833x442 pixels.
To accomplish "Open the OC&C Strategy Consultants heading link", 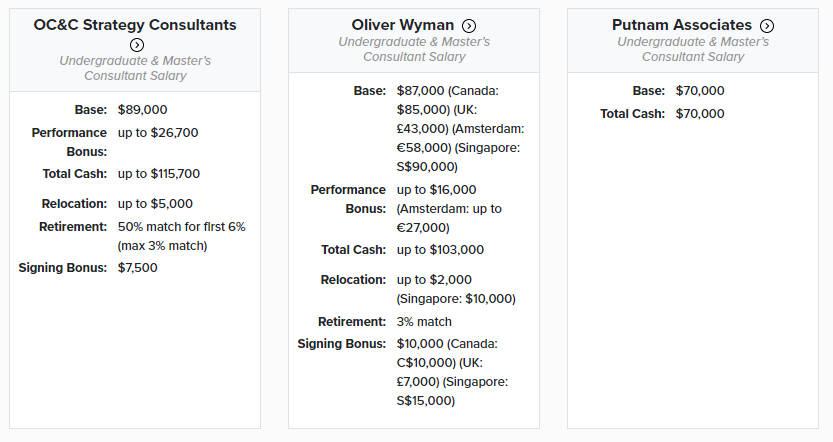I will click(135, 24).
